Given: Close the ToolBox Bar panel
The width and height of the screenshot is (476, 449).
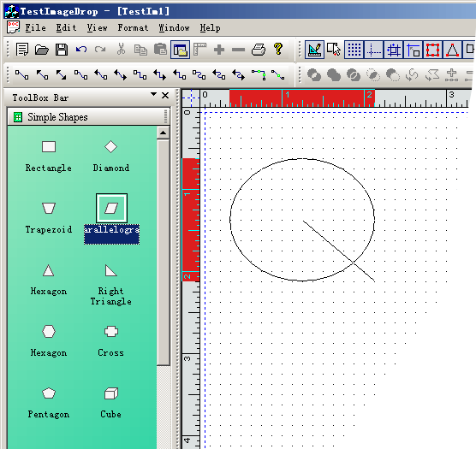Looking at the screenshot, I should click(x=165, y=96).
